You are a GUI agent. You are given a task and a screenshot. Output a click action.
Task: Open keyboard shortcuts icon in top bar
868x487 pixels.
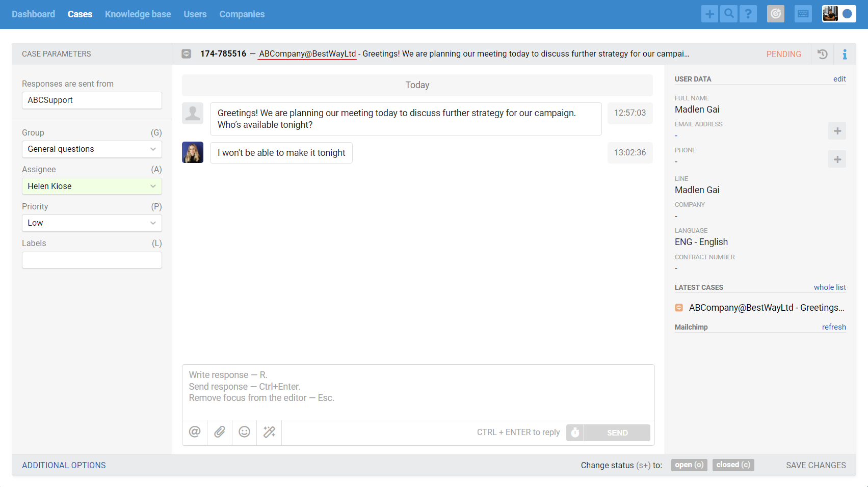[803, 14]
